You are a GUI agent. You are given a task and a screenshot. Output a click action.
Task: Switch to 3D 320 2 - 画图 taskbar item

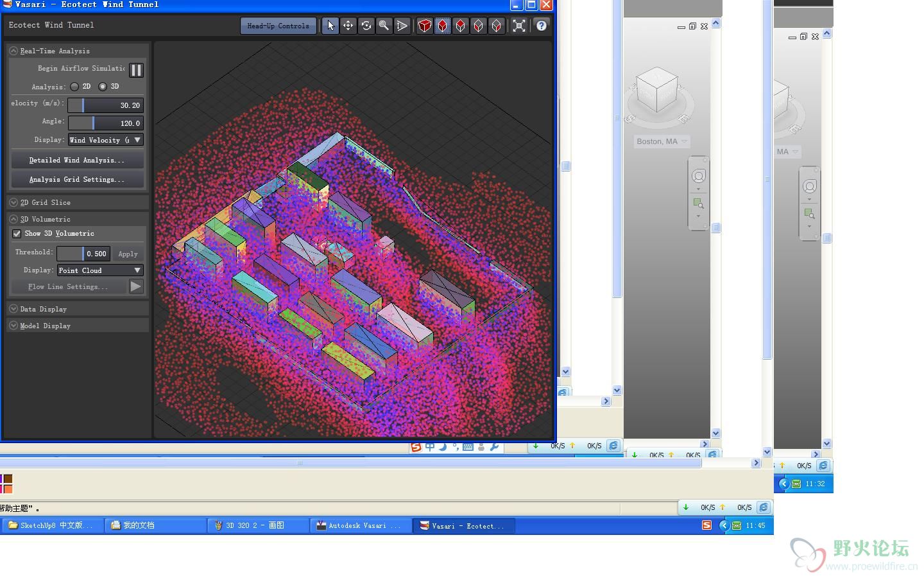pyautogui.click(x=258, y=525)
